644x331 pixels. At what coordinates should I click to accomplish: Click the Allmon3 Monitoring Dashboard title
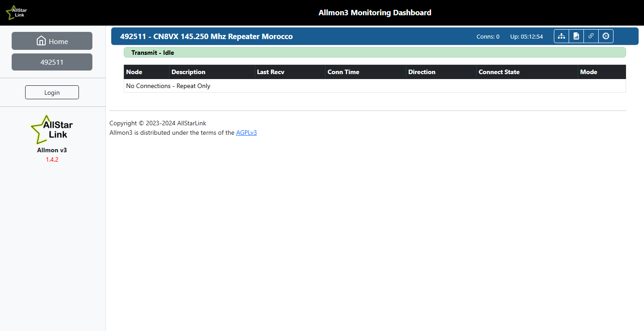click(375, 13)
